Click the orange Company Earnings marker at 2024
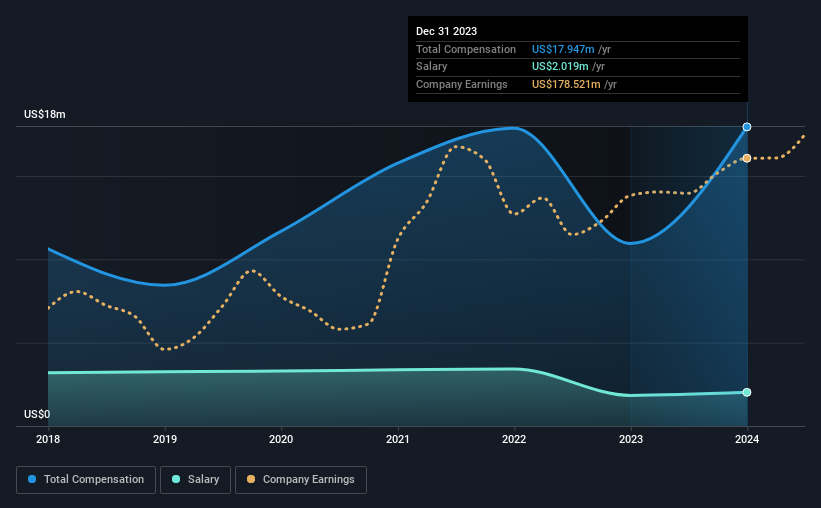The image size is (821, 508). (747, 158)
